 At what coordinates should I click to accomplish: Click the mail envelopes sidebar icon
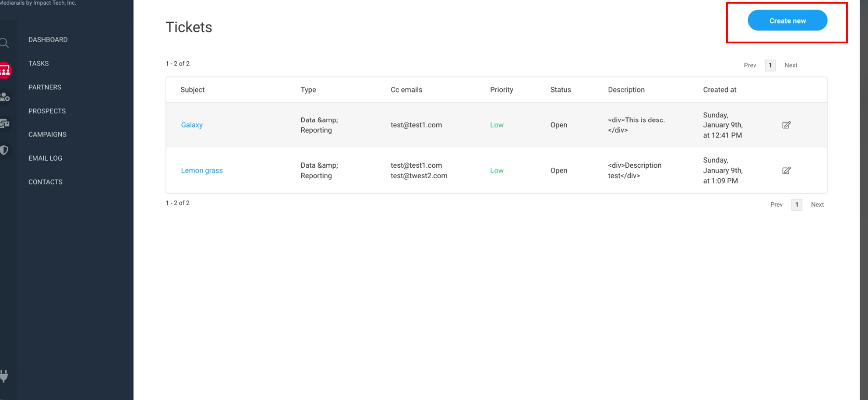pos(5,124)
